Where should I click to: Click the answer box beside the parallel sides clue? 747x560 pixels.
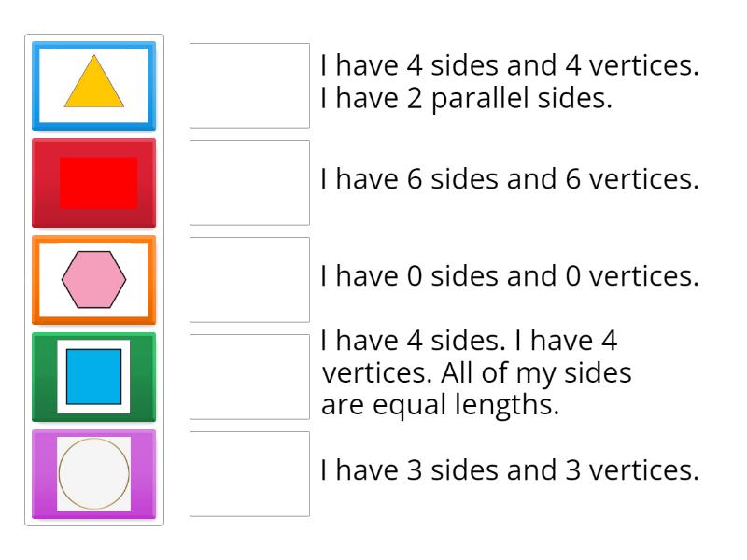tap(248, 82)
